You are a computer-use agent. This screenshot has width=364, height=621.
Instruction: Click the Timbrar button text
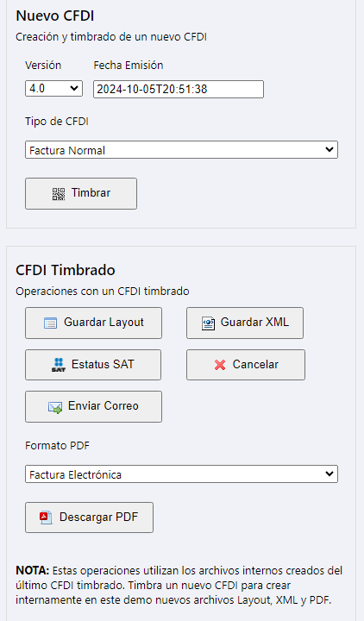point(91,193)
